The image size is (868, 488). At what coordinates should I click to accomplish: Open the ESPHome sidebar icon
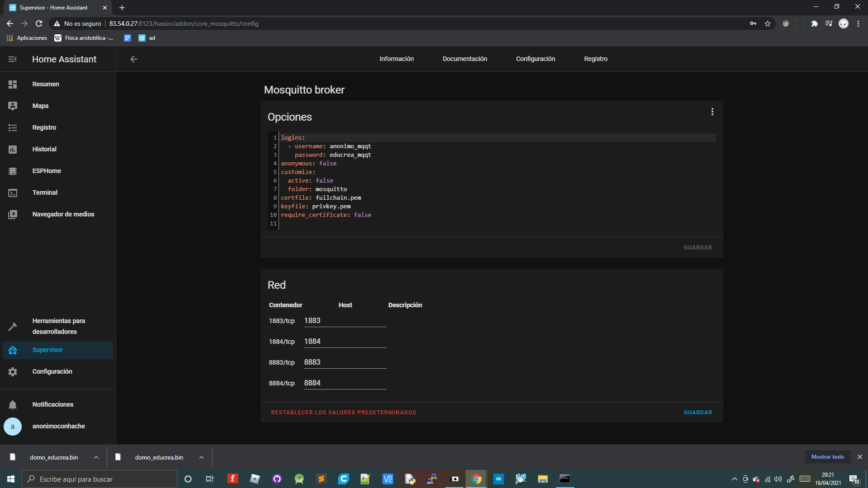(x=13, y=171)
